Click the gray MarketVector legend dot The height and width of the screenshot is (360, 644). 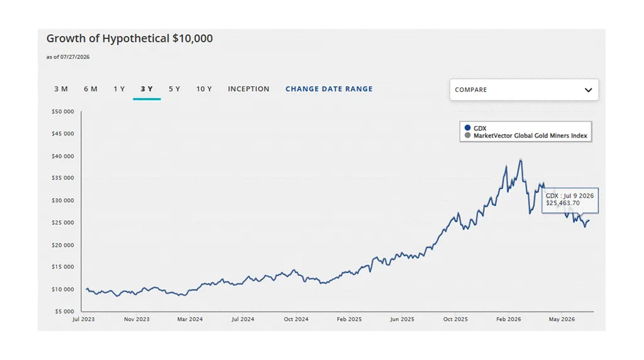point(467,135)
